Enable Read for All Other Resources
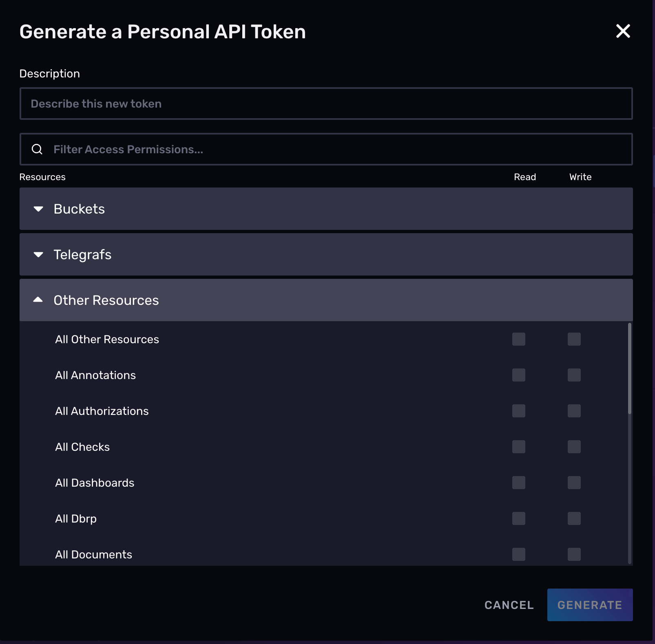This screenshot has width=655, height=644. [x=518, y=339]
